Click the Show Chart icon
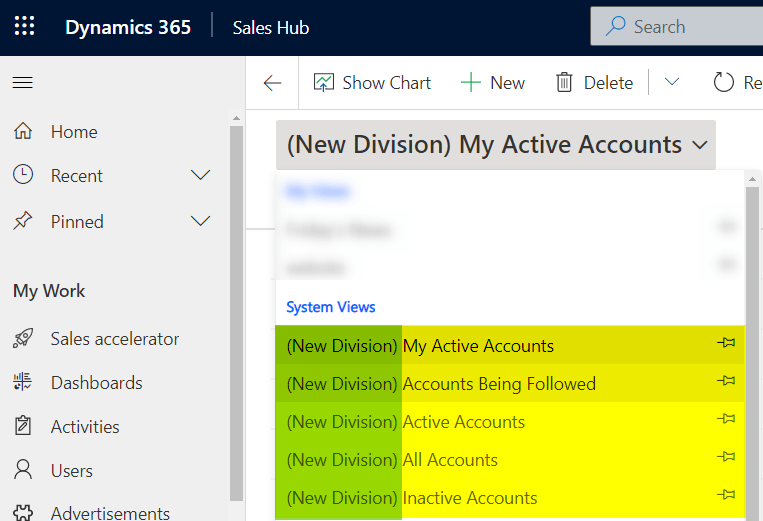The width and height of the screenshot is (763, 521). 324,83
